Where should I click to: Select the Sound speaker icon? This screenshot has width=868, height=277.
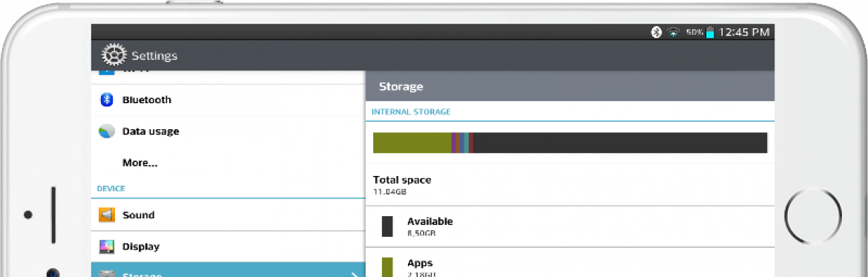pos(107,215)
